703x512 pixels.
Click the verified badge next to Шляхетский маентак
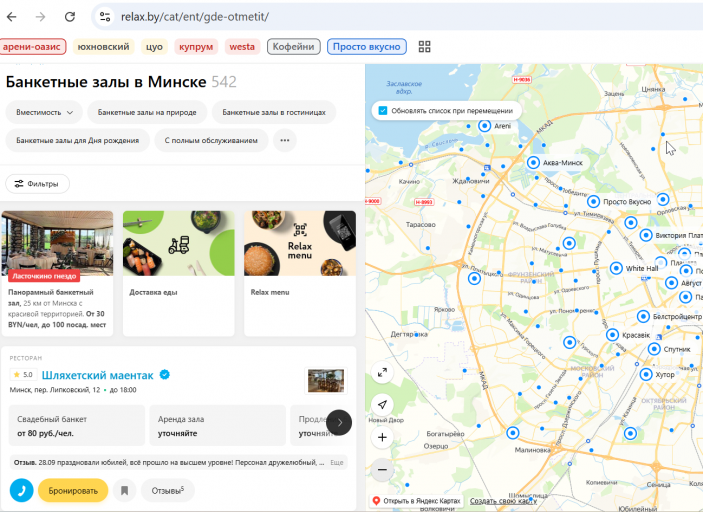pyautogui.click(x=165, y=374)
